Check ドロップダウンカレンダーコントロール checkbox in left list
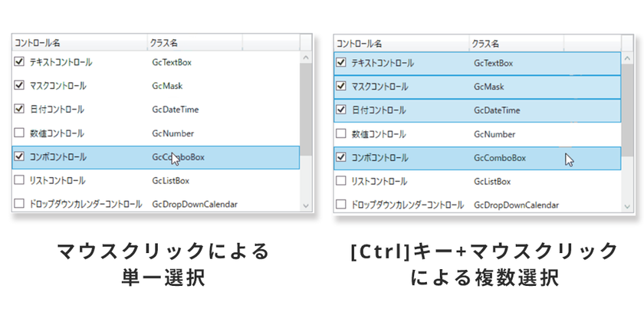 pyautogui.click(x=19, y=203)
